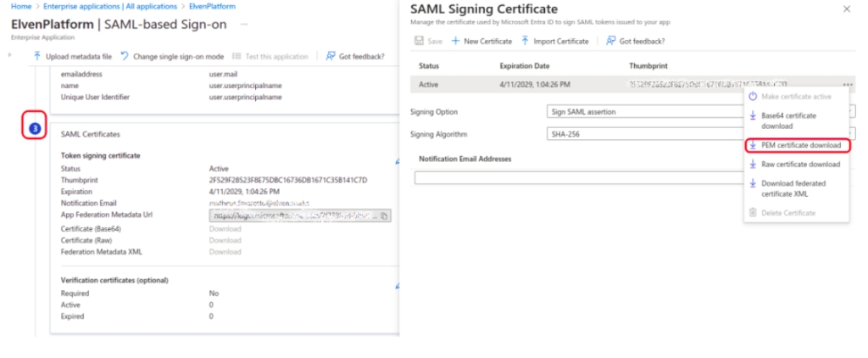Click the Import Certificate upload arrow icon
868x358 pixels.
(526, 41)
